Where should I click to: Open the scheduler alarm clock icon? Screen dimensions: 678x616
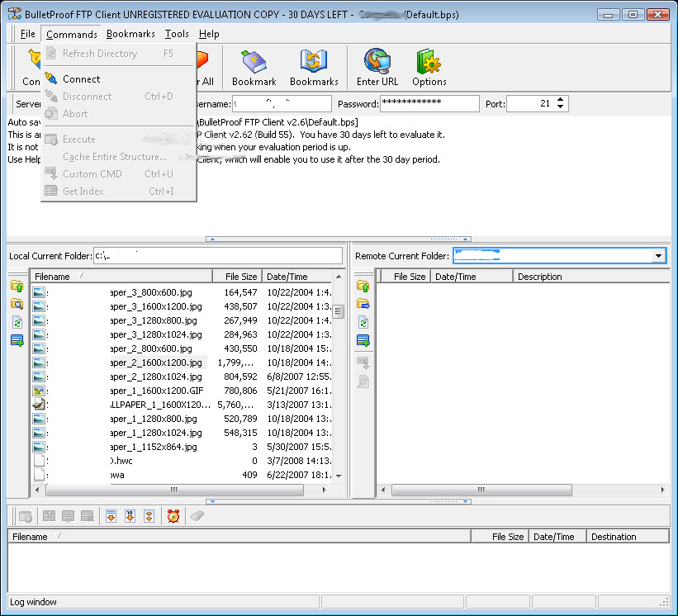coord(173,516)
